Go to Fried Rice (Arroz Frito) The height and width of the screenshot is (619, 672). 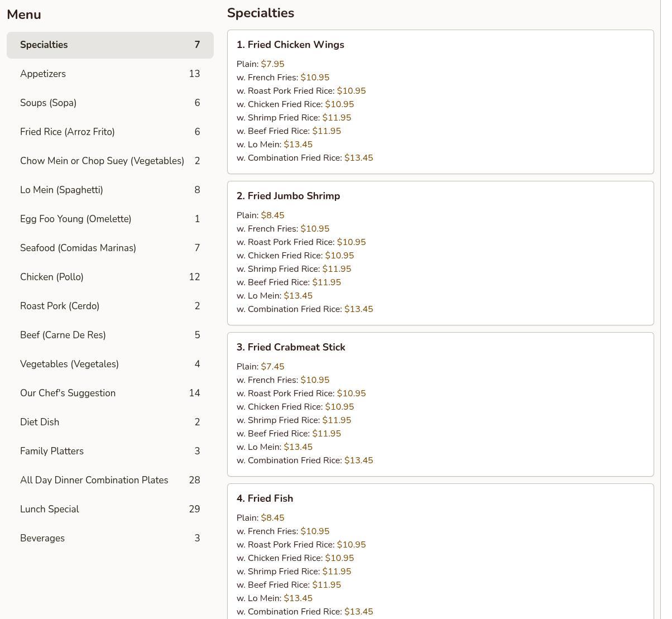[x=110, y=132]
